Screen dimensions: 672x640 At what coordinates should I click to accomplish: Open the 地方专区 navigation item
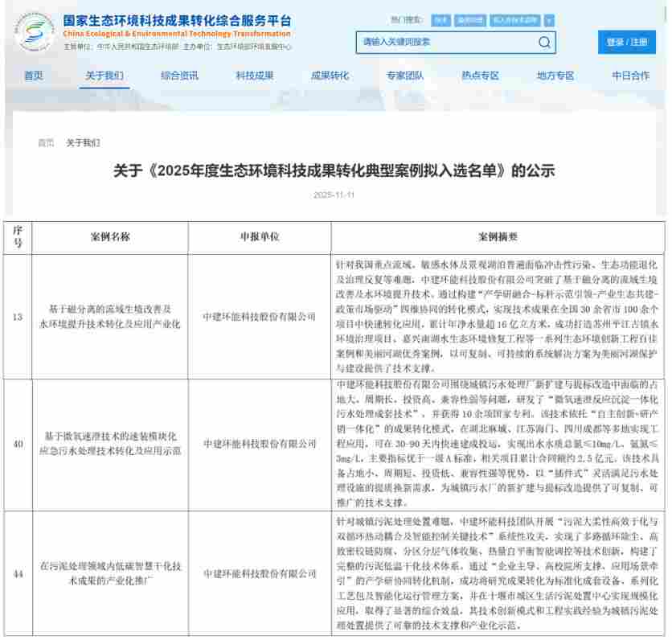(x=555, y=76)
